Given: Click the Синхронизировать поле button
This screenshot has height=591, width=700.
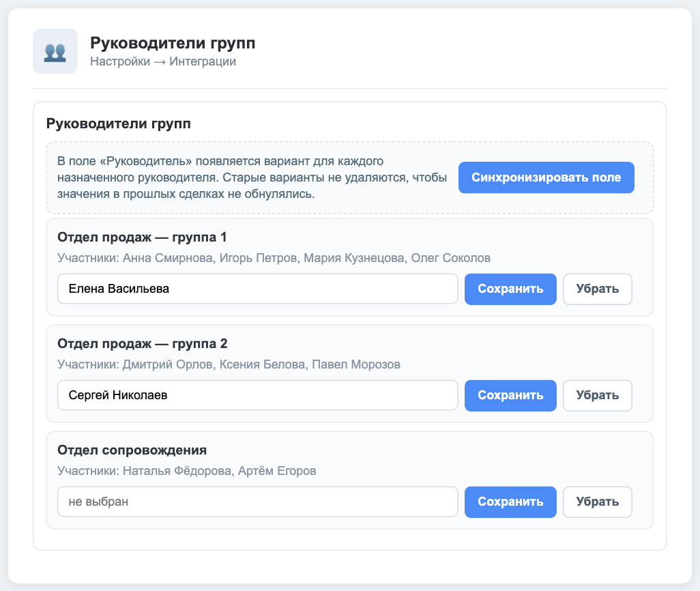Looking at the screenshot, I should tap(546, 177).
